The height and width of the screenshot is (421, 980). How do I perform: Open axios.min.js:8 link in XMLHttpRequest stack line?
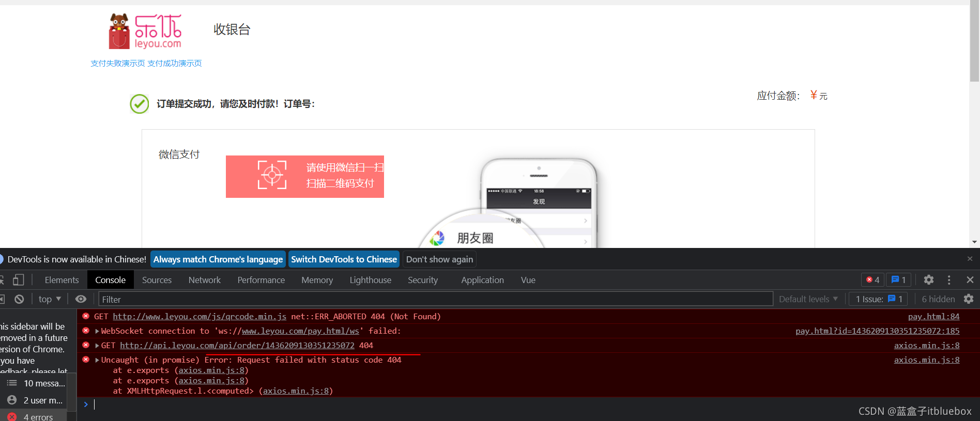[x=296, y=391]
